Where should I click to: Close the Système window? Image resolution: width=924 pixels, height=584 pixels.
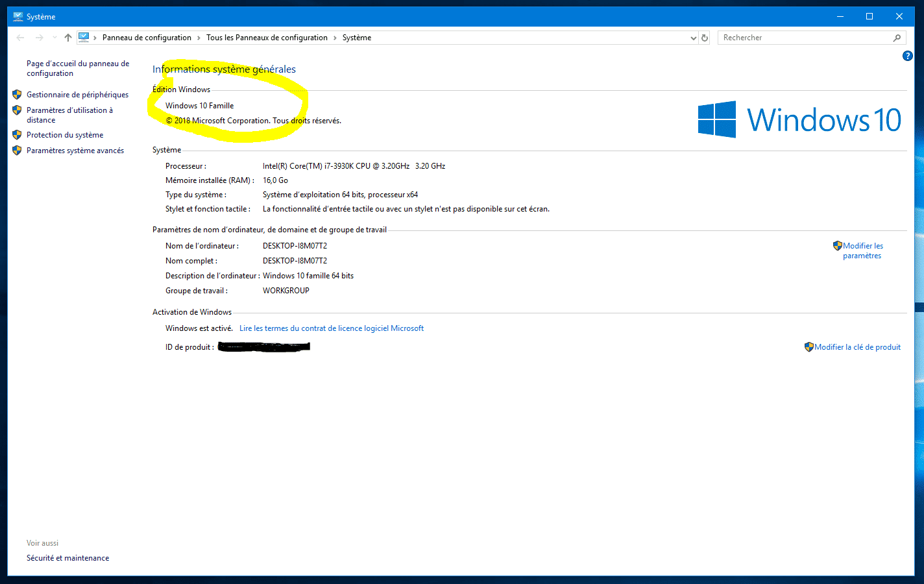pyautogui.click(x=899, y=17)
